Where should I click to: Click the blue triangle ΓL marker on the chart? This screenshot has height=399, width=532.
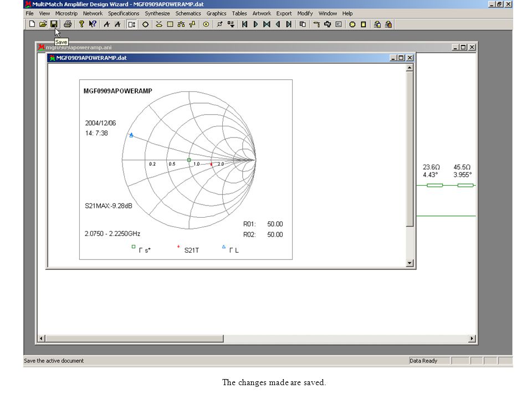click(131, 135)
